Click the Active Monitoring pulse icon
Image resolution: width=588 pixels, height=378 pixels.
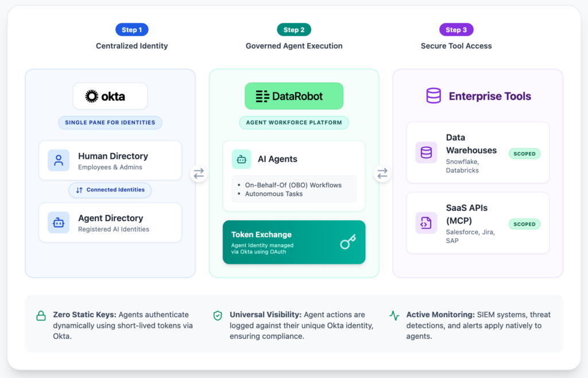(394, 315)
